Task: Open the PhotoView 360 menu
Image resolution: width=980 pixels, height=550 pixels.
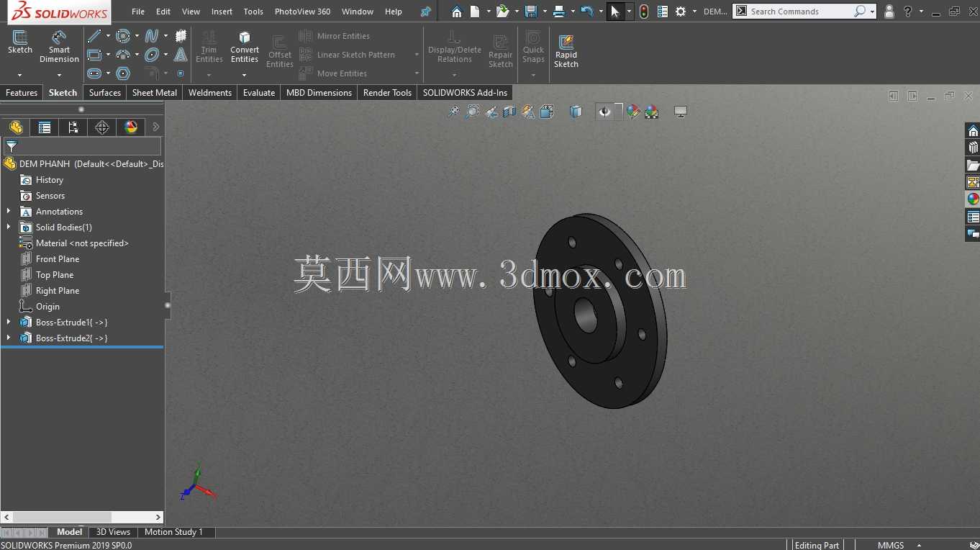Action: pyautogui.click(x=302, y=12)
